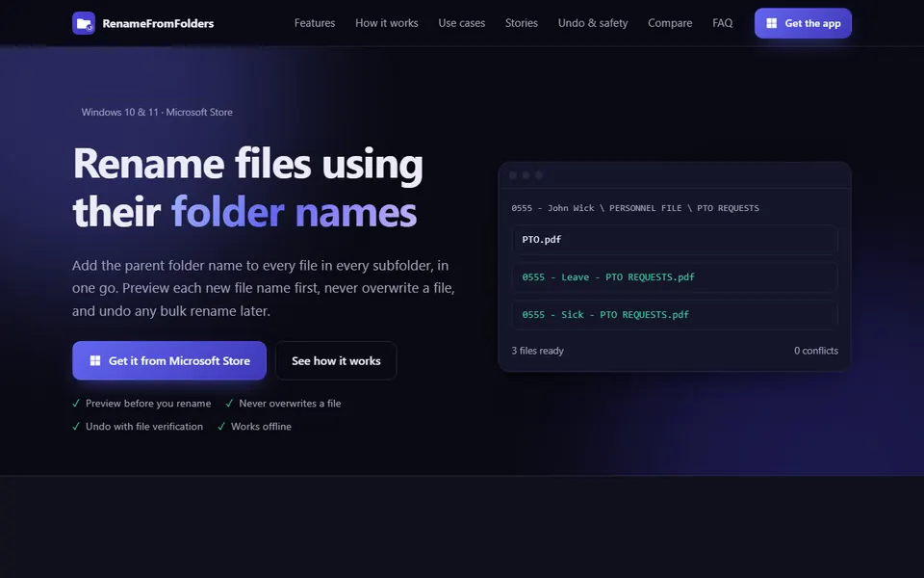
Task: Open Undo & safety nav item
Action: tap(593, 23)
